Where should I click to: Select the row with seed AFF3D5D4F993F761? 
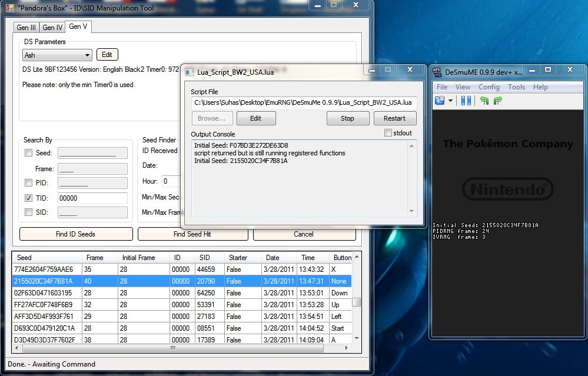click(x=182, y=317)
